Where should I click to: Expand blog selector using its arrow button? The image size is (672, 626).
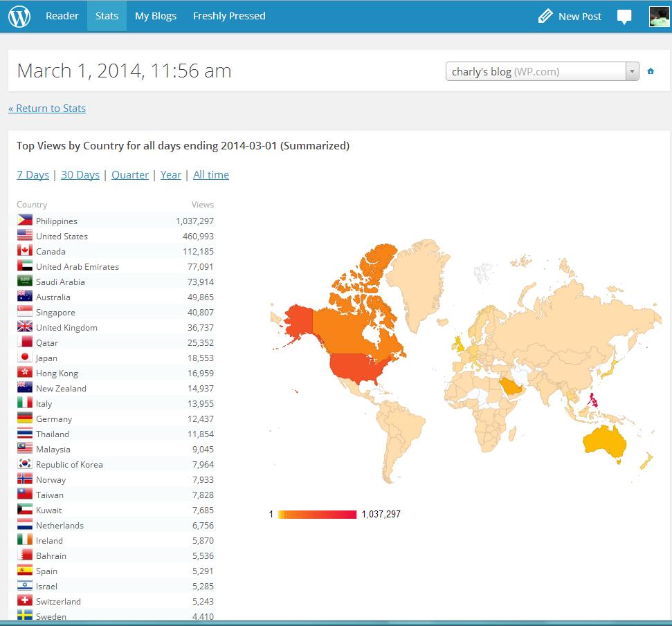pos(632,71)
